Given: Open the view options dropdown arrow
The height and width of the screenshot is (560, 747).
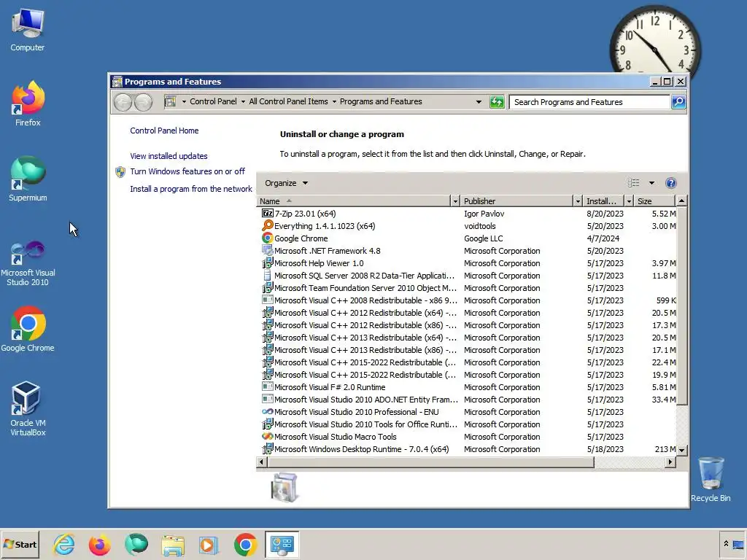Looking at the screenshot, I should [651, 183].
